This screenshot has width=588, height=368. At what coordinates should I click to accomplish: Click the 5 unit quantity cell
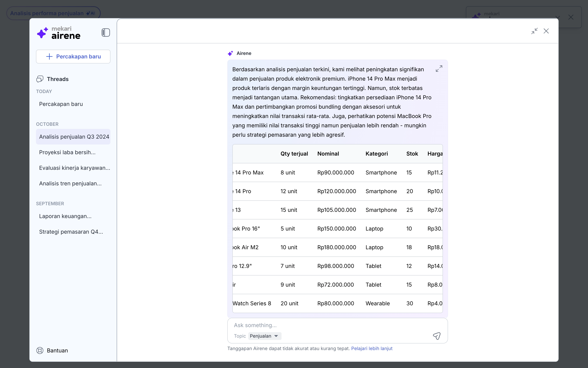pos(288,229)
